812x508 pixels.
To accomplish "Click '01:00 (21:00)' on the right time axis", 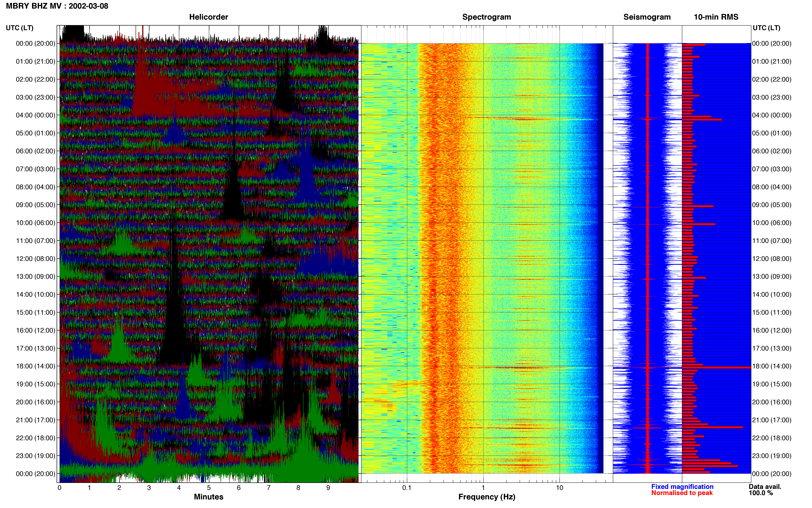I will [772, 61].
